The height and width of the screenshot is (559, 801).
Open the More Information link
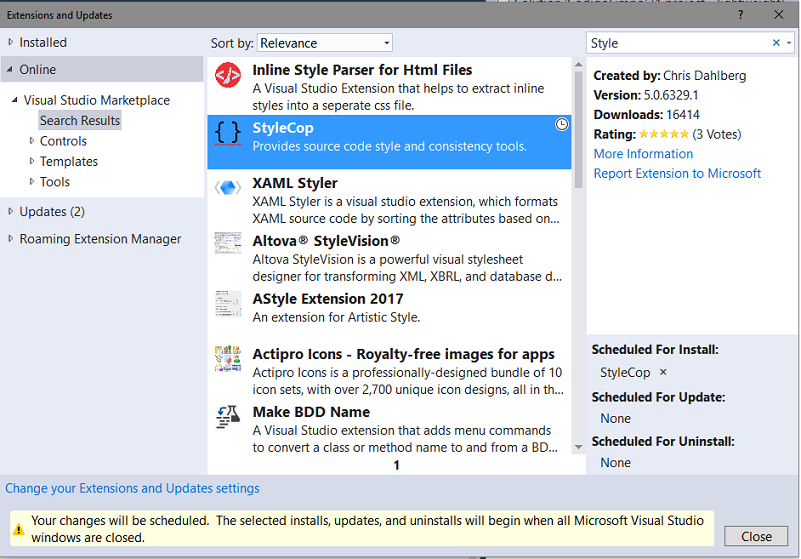click(x=643, y=154)
